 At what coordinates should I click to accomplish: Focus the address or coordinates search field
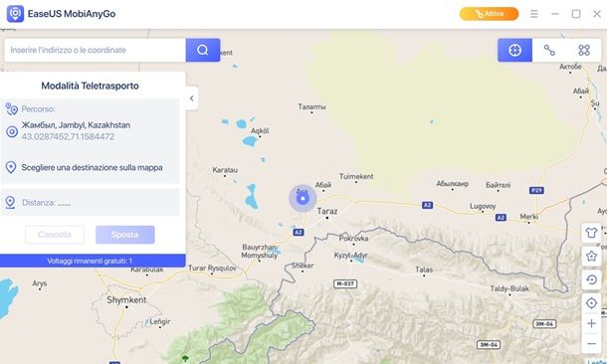click(x=95, y=50)
